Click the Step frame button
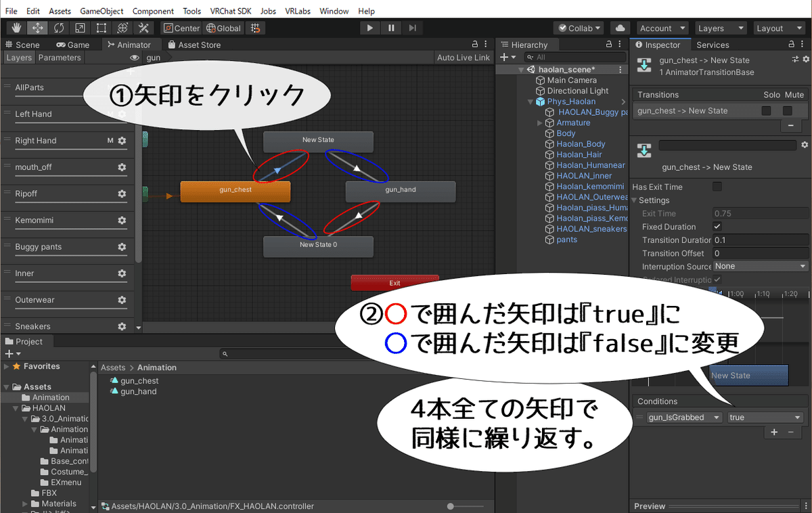 (413, 28)
